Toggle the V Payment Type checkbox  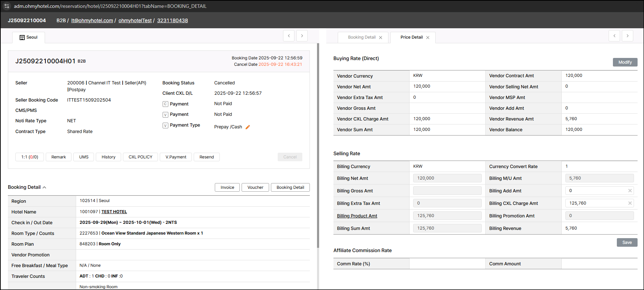coord(165,126)
